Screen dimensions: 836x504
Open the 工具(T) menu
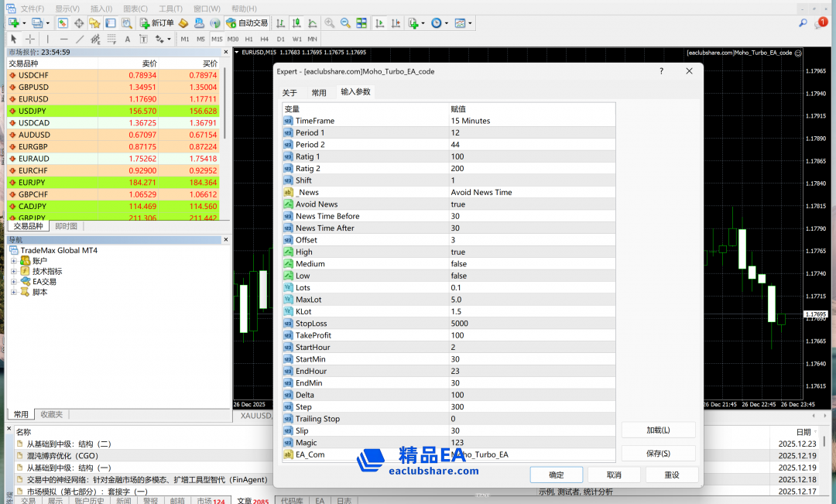[x=170, y=9]
